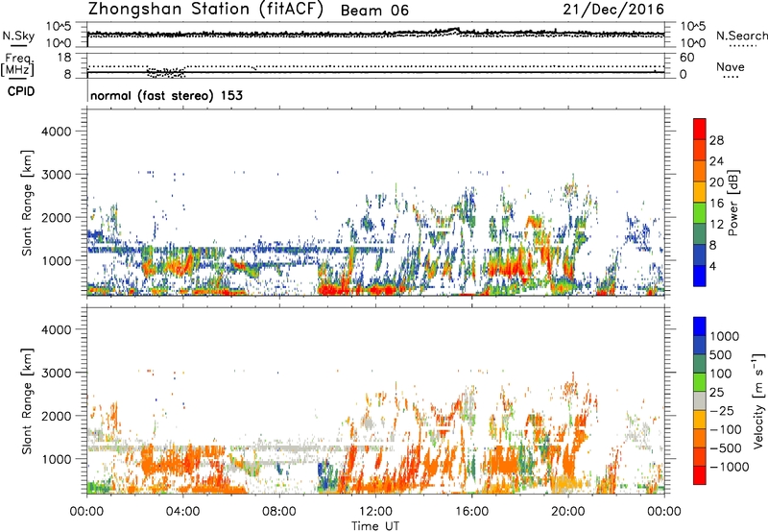Click the "4000" tick on velocity panel
The image size is (768, 532).
(57, 329)
